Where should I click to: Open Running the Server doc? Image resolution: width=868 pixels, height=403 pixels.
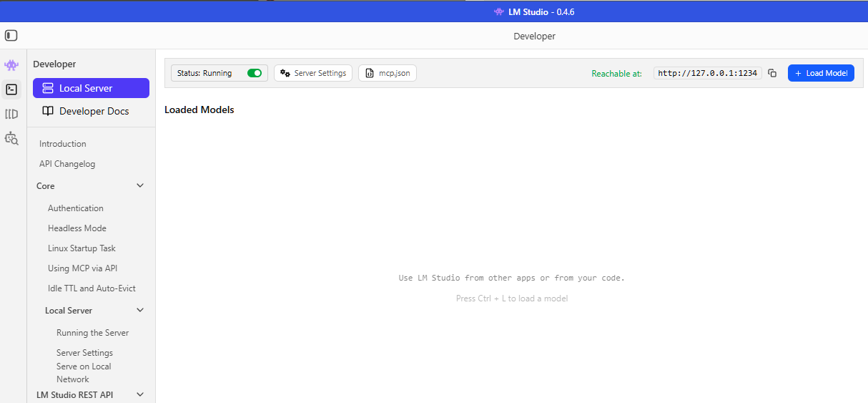93,333
